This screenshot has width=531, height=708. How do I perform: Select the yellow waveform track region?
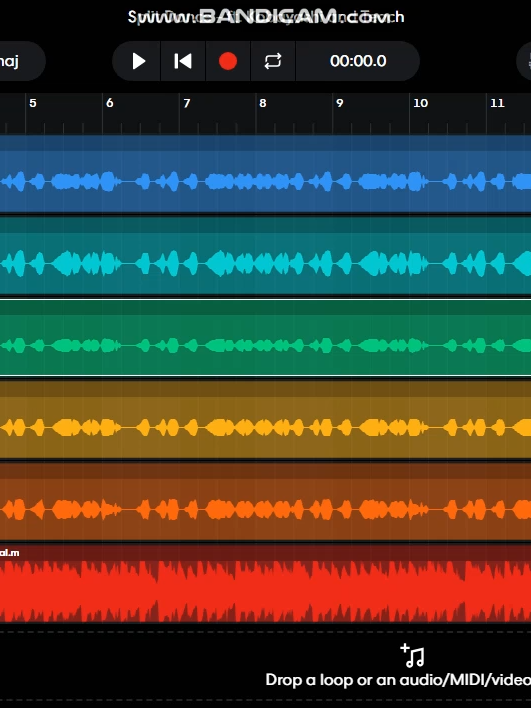point(266,419)
